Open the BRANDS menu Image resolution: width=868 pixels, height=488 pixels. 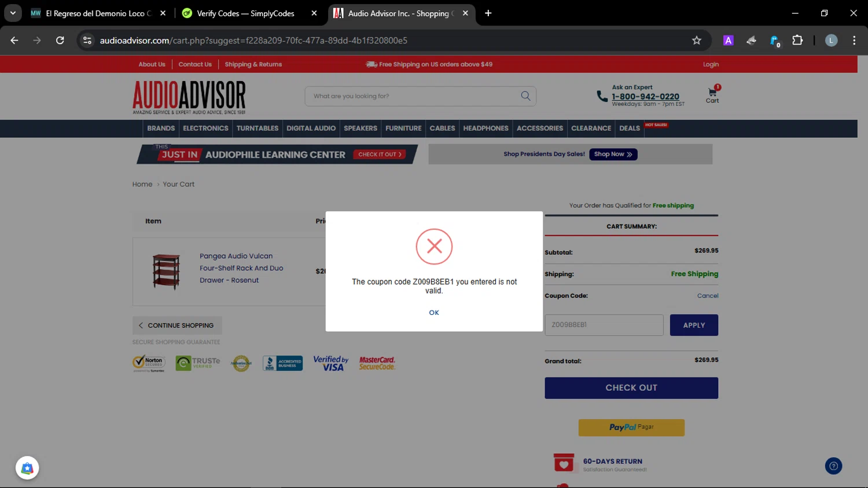(x=161, y=129)
